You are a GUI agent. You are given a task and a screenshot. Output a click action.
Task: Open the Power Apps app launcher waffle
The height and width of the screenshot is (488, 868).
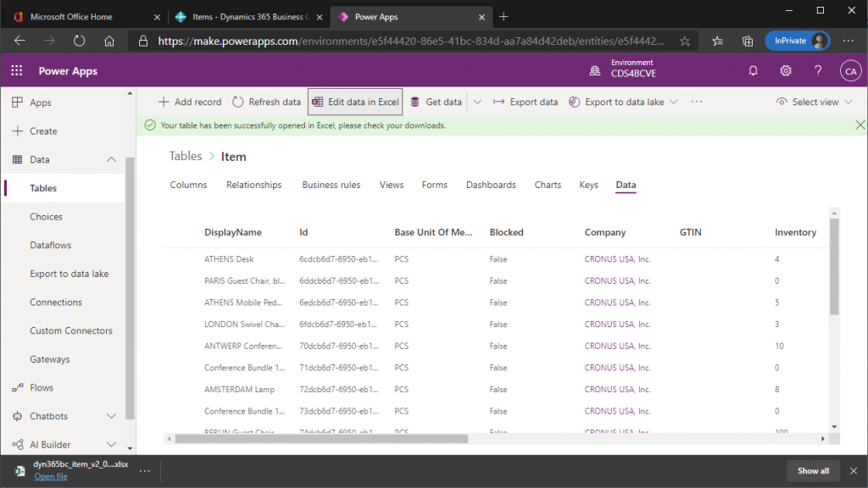(17, 71)
